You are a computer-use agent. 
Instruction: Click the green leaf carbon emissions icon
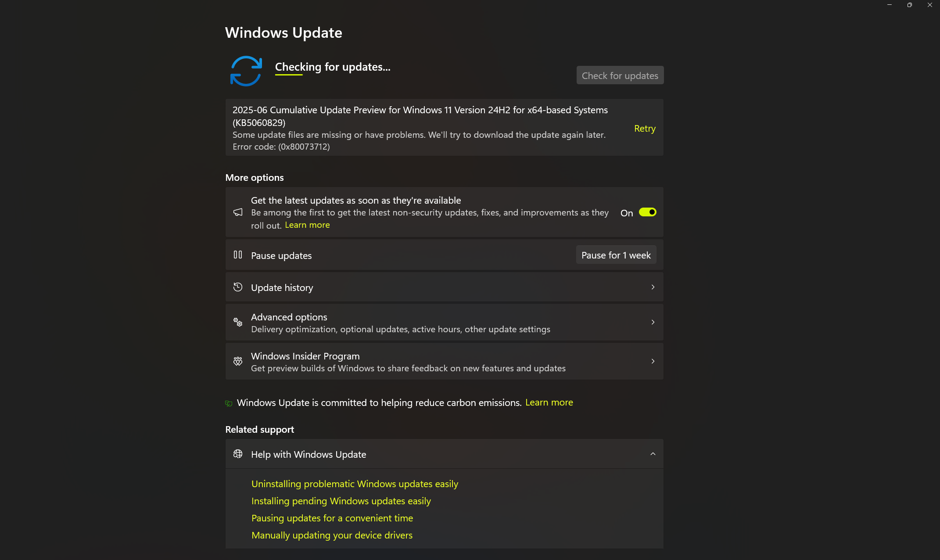click(x=228, y=403)
